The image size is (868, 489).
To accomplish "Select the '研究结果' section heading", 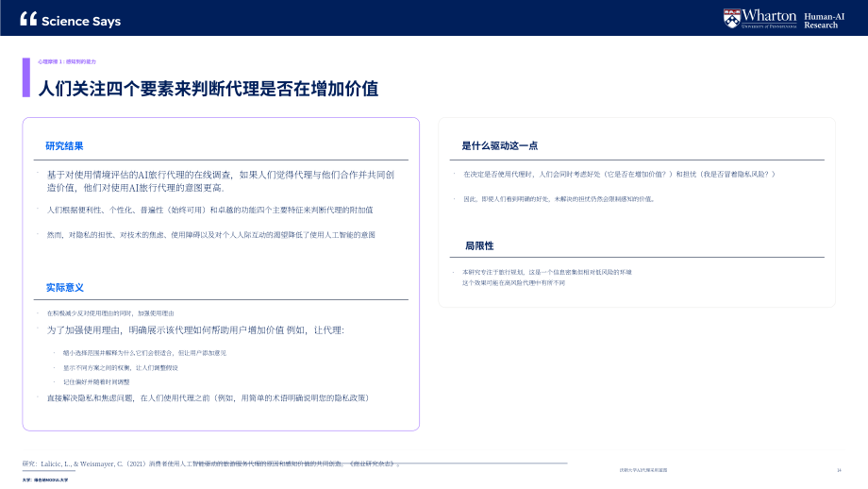I will 64,145.
